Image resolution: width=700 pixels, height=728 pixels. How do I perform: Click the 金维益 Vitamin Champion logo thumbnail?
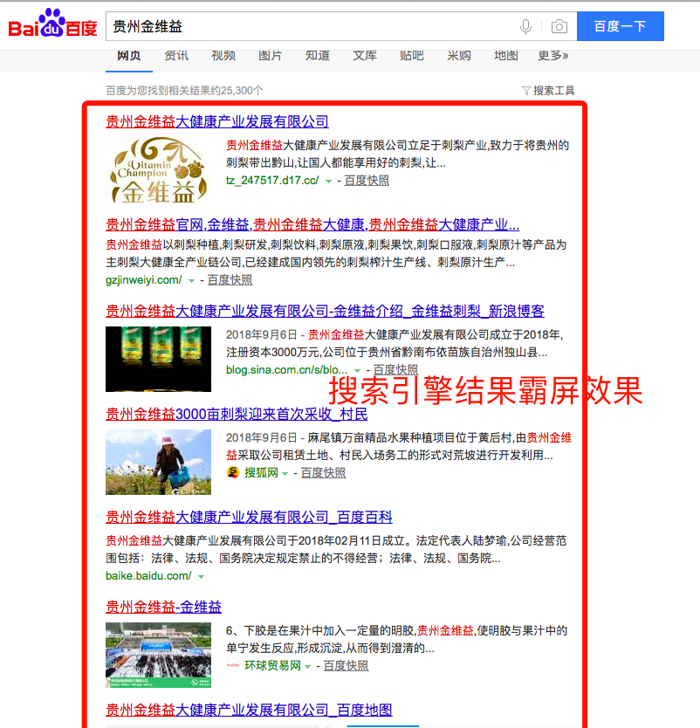pos(158,170)
